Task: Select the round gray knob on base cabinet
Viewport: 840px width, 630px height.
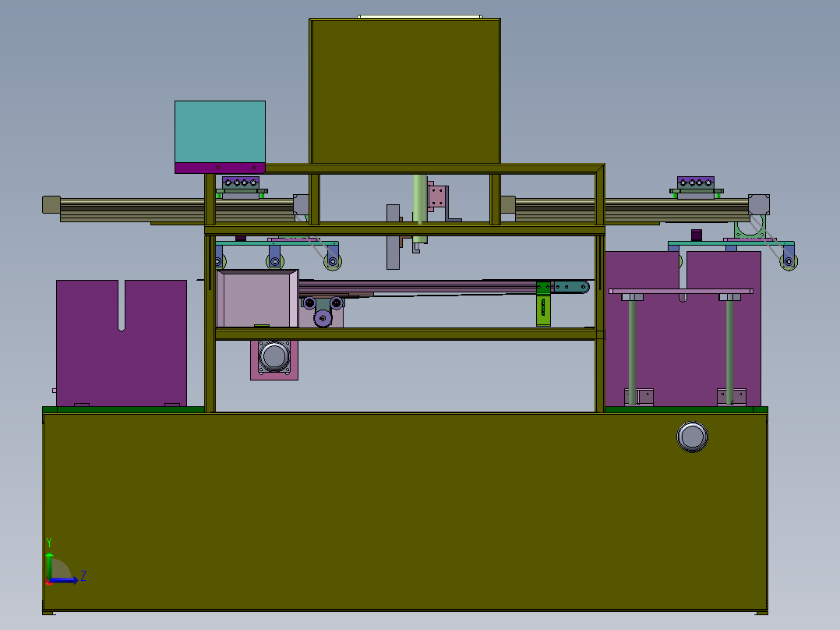Action: (692, 437)
